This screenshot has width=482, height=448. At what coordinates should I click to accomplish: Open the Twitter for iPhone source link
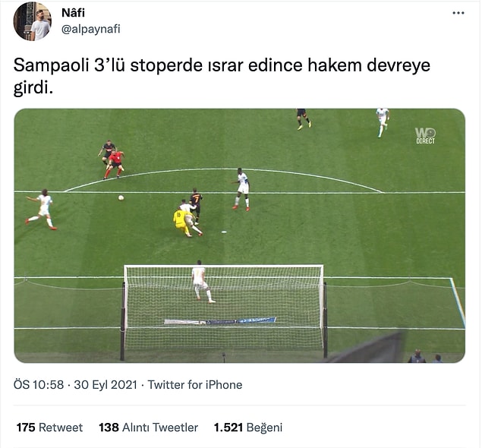(x=195, y=385)
